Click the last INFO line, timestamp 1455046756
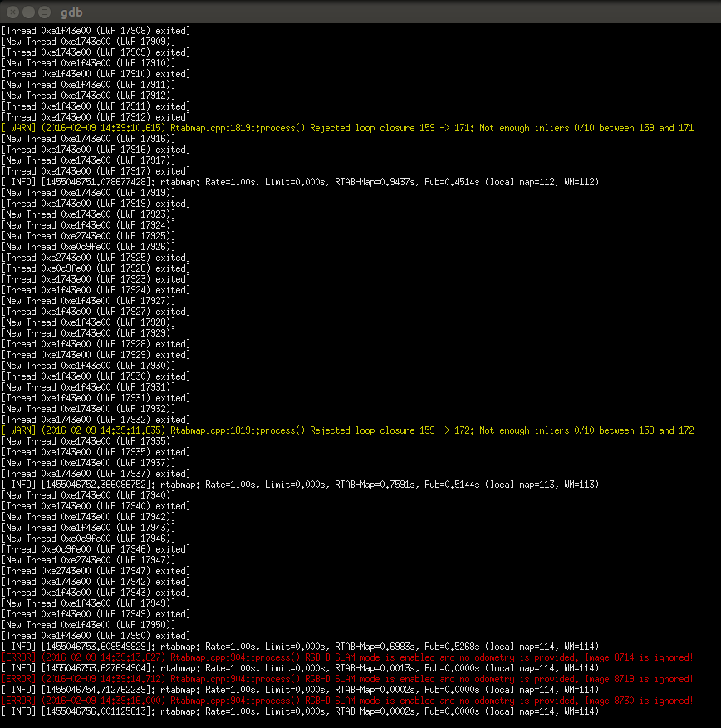This screenshot has height=728, width=721. pos(299,711)
